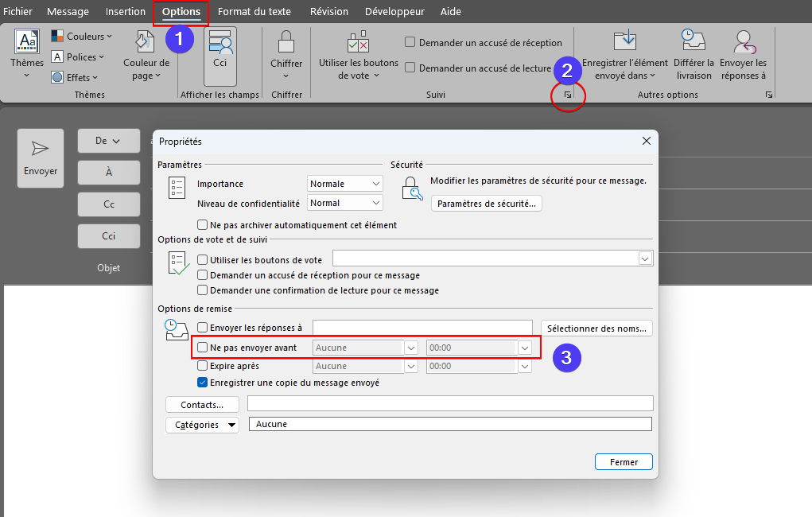
Task: Tick the Ne pas envoyer avant checkbox
Action: 203,347
